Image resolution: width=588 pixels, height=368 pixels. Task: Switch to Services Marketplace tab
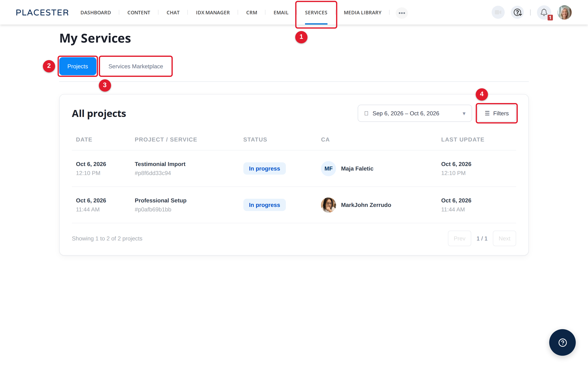[136, 66]
